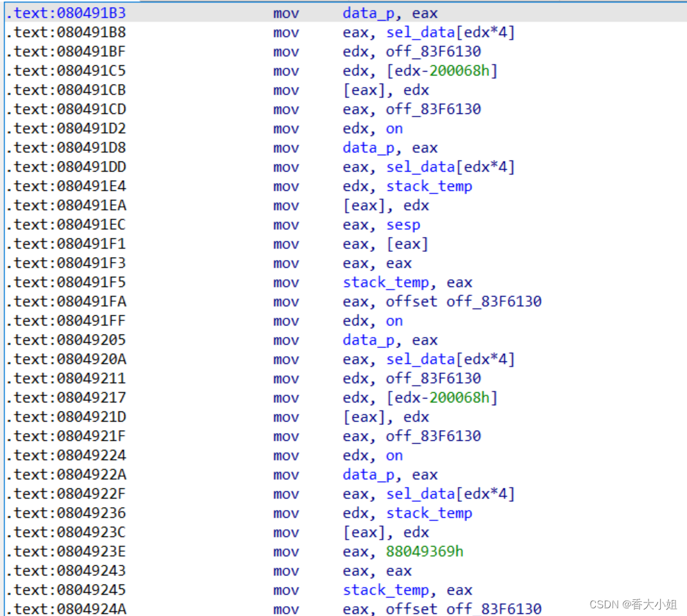687x616 pixels.
Task: Click the mov mnemonic on line 080491B3
Action: click(x=286, y=13)
